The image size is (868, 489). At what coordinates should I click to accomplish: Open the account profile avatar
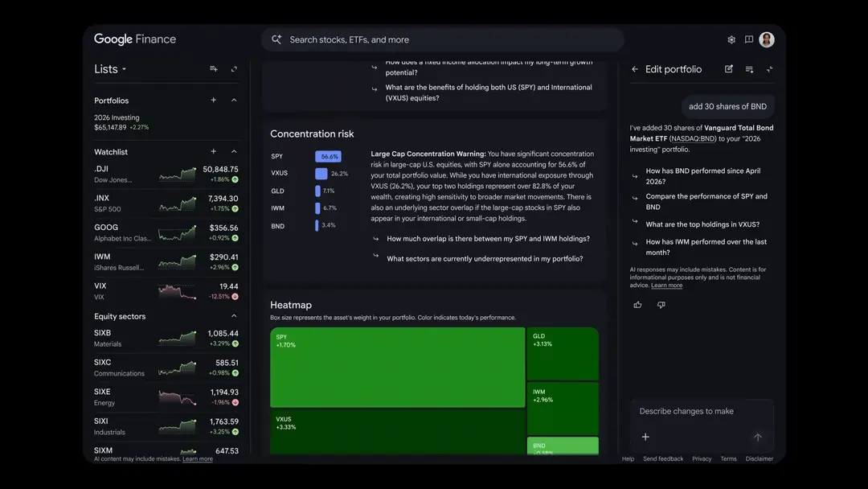coord(767,40)
